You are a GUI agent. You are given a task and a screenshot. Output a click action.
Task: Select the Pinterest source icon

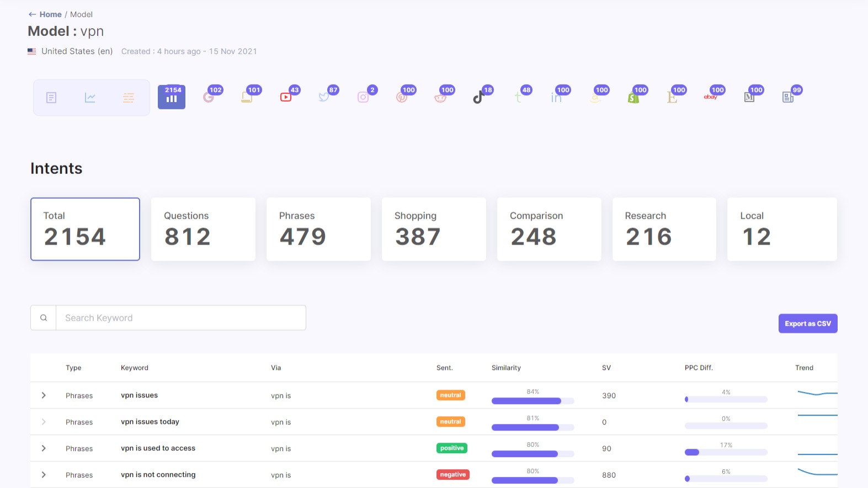pyautogui.click(x=402, y=97)
